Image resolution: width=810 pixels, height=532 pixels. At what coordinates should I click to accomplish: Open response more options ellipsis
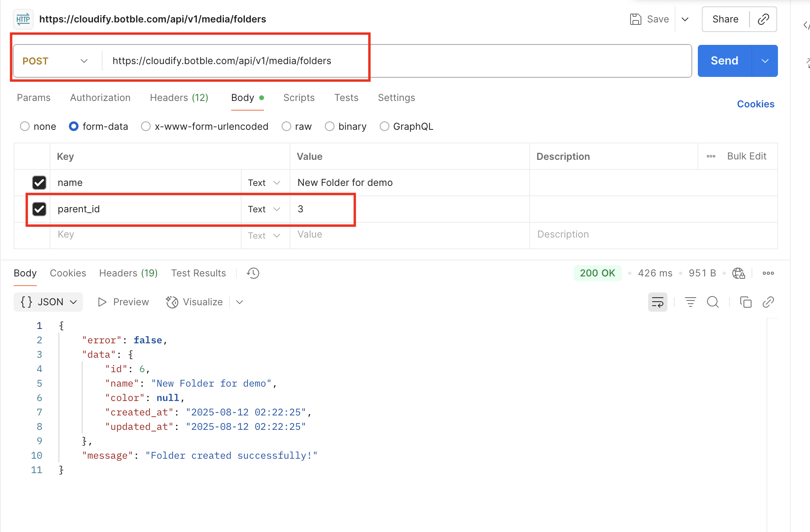click(768, 273)
